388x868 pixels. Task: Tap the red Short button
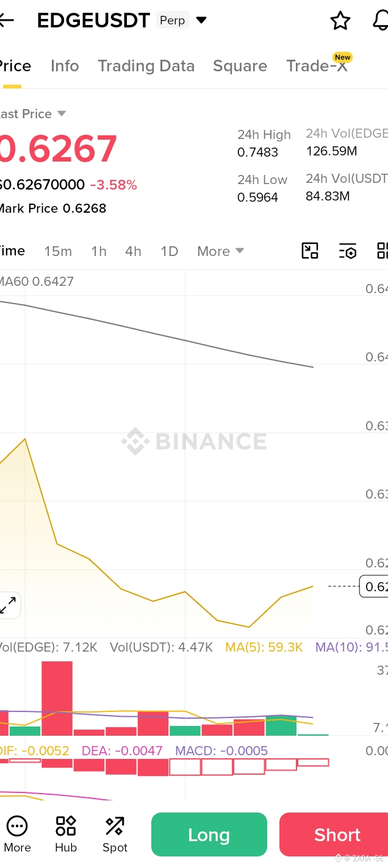tap(334, 834)
